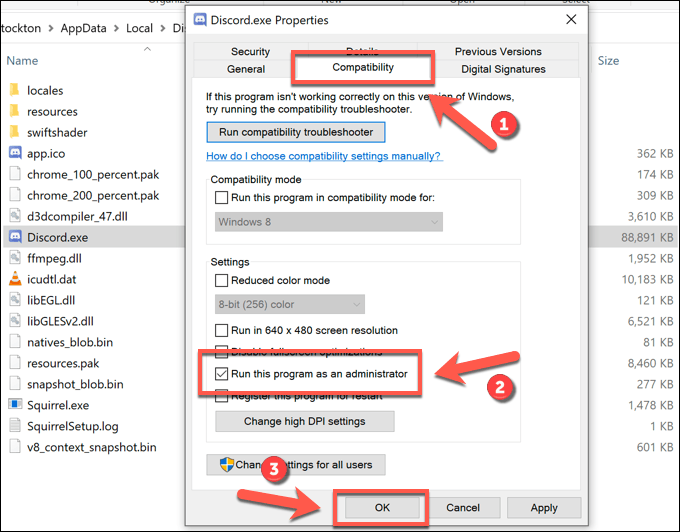Click the Squirrel.exe application icon

15,405
